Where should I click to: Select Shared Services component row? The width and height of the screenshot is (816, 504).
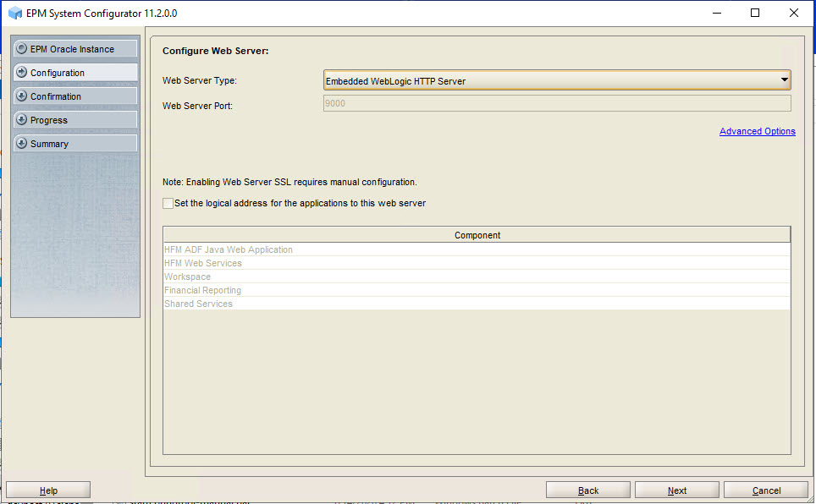(x=477, y=304)
